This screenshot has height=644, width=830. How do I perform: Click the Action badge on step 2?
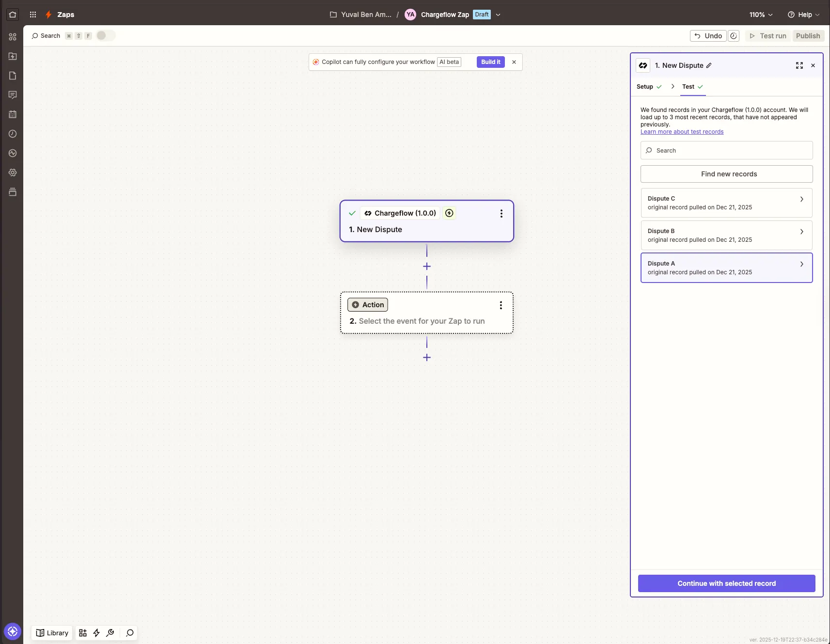click(x=368, y=305)
